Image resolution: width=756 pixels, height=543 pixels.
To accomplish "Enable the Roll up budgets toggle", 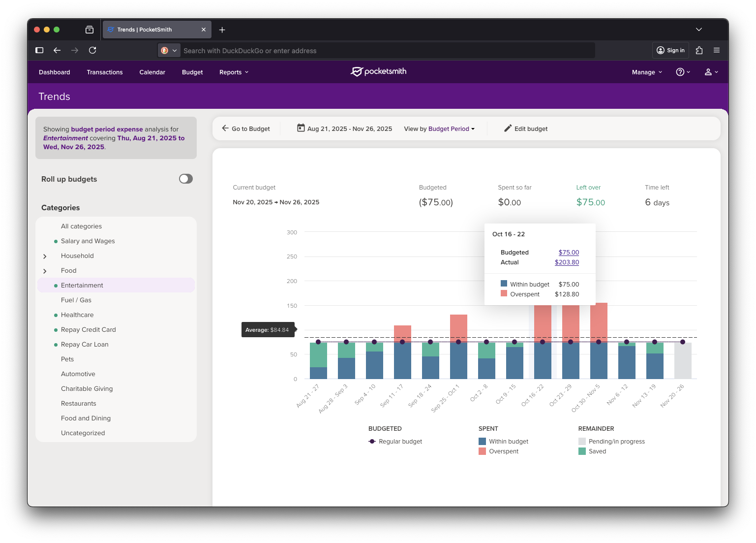I will [x=186, y=179].
